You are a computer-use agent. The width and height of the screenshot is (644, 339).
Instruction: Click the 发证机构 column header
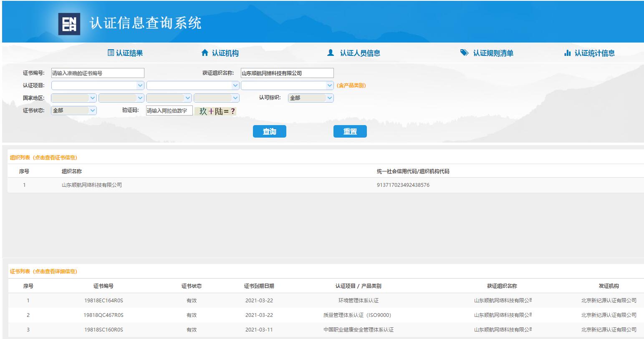tap(609, 286)
